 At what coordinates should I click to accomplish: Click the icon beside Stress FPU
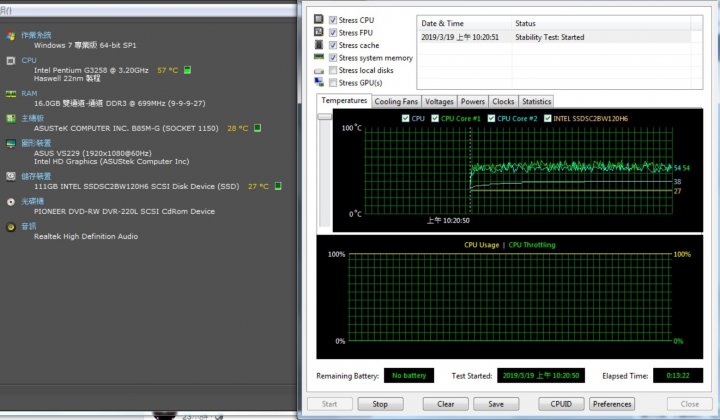point(319,32)
